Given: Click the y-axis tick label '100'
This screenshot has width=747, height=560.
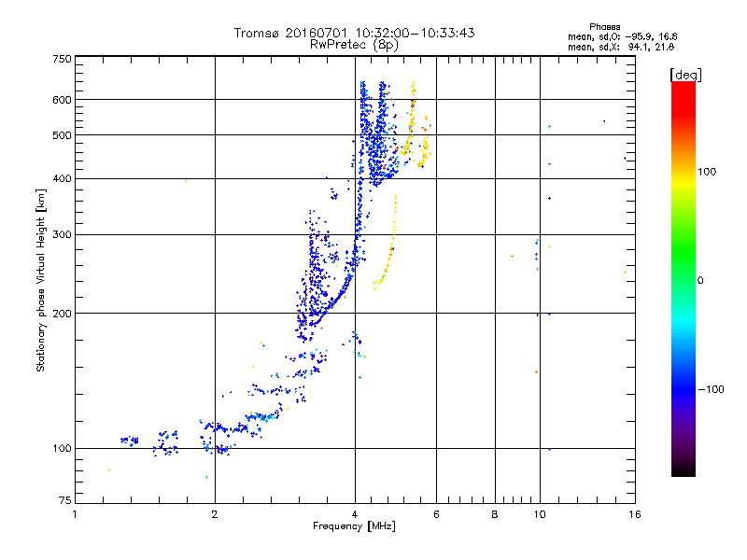Looking at the screenshot, I should tap(62, 448).
